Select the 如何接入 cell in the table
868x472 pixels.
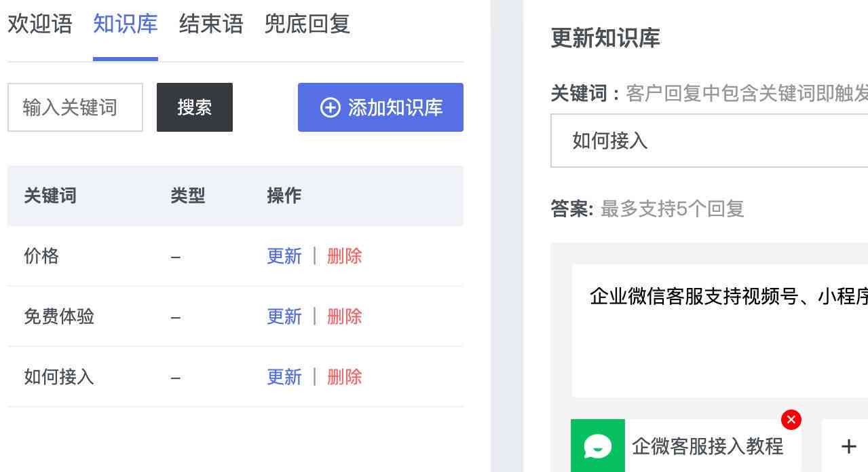[59, 377]
